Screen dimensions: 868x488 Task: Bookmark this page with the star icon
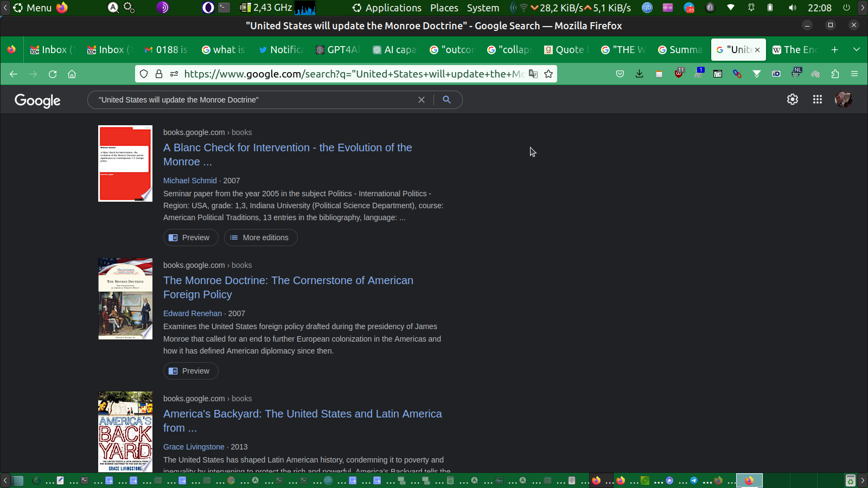548,74
